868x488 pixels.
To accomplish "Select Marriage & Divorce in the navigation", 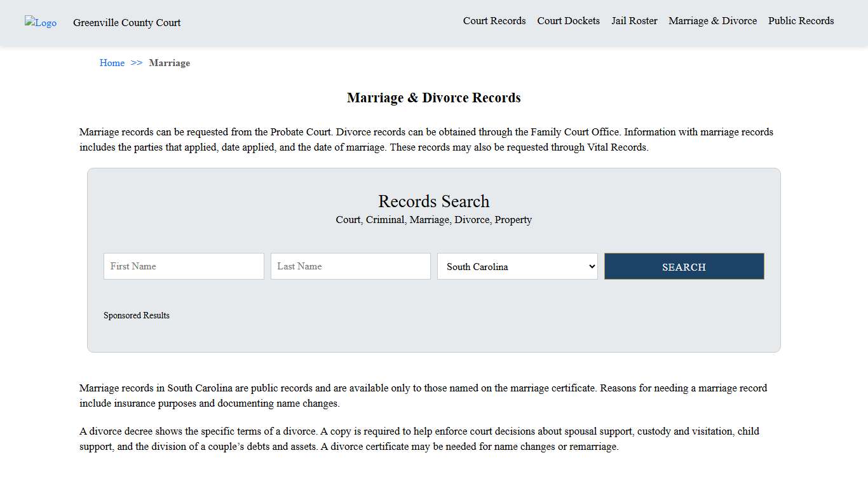I will point(712,20).
